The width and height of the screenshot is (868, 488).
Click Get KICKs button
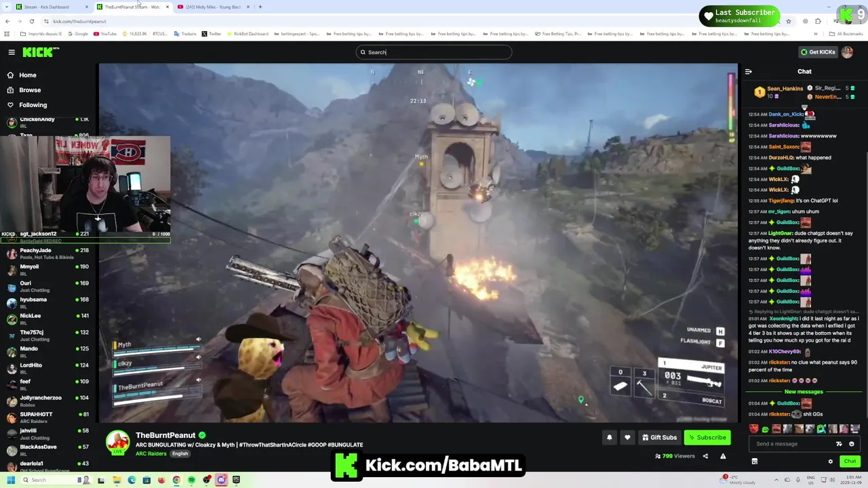click(x=818, y=52)
